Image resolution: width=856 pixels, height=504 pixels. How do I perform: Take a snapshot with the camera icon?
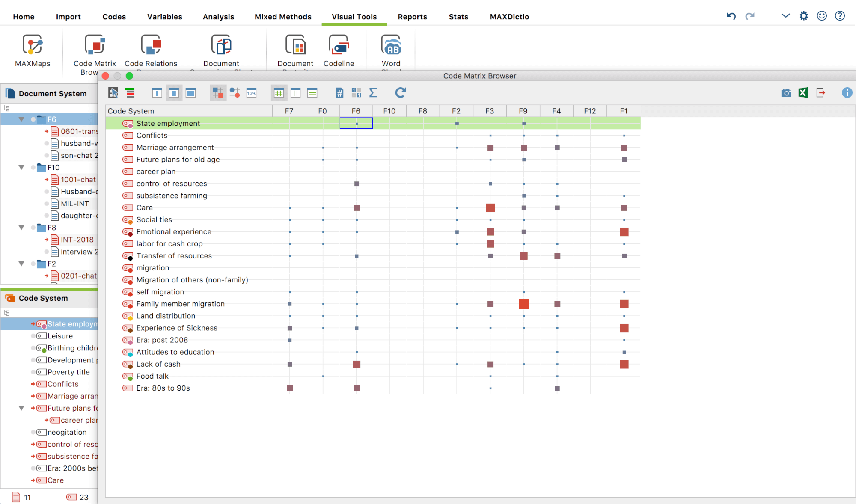(x=786, y=93)
